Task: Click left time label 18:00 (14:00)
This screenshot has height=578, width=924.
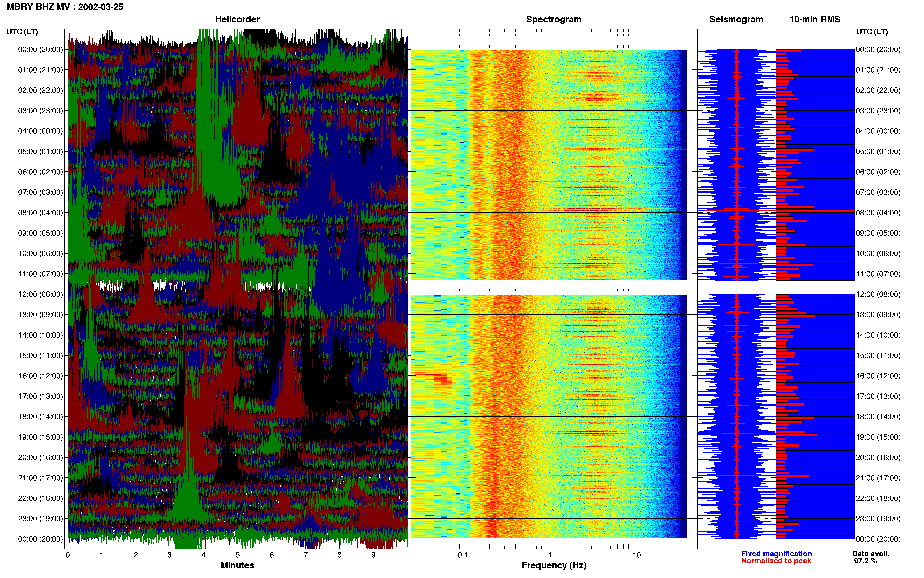Action: click(x=41, y=417)
